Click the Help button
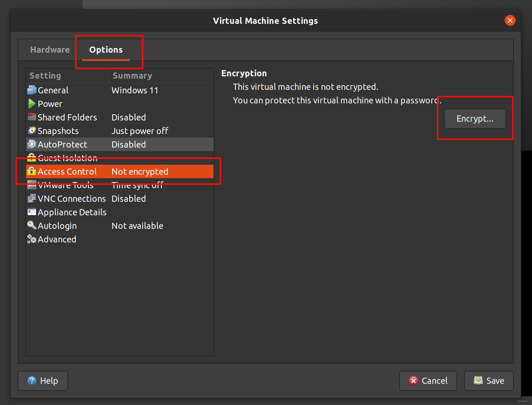The width and height of the screenshot is (532, 405). pos(43,381)
